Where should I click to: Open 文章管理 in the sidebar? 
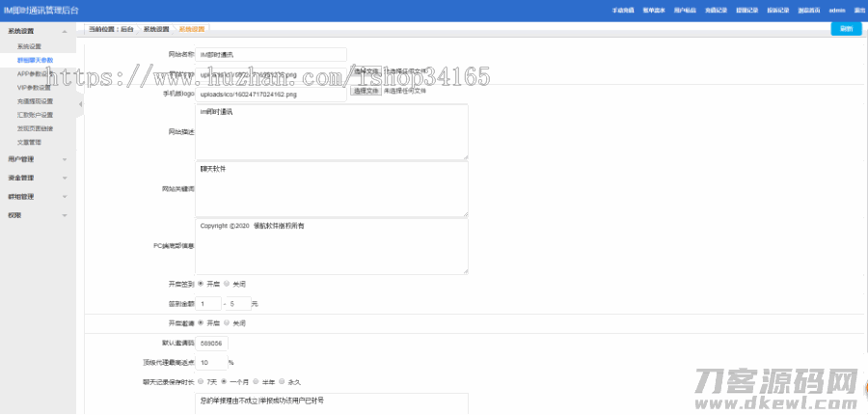tap(29, 142)
